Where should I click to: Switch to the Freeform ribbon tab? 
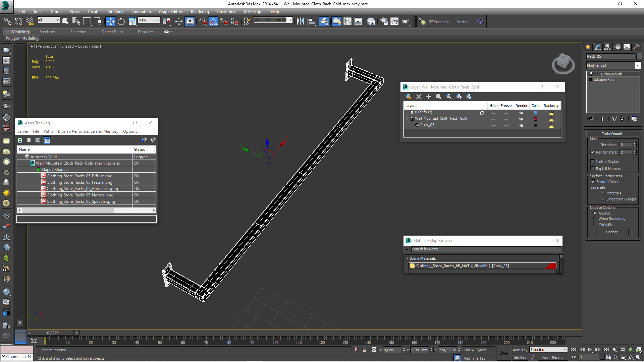point(48,32)
